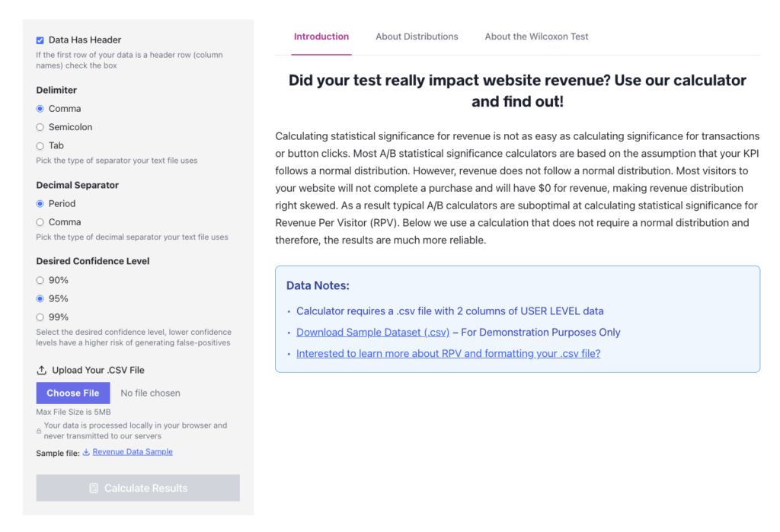
Task: Choose Tab delimiter option
Action: 40,145
